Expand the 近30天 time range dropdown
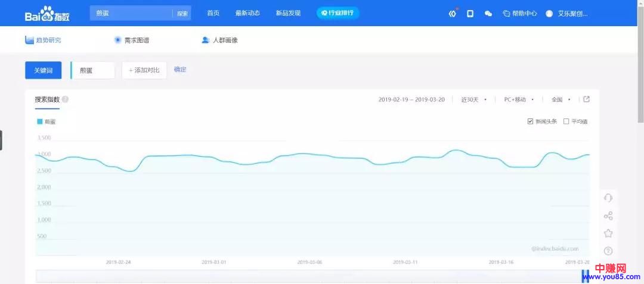 click(x=474, y=99)
